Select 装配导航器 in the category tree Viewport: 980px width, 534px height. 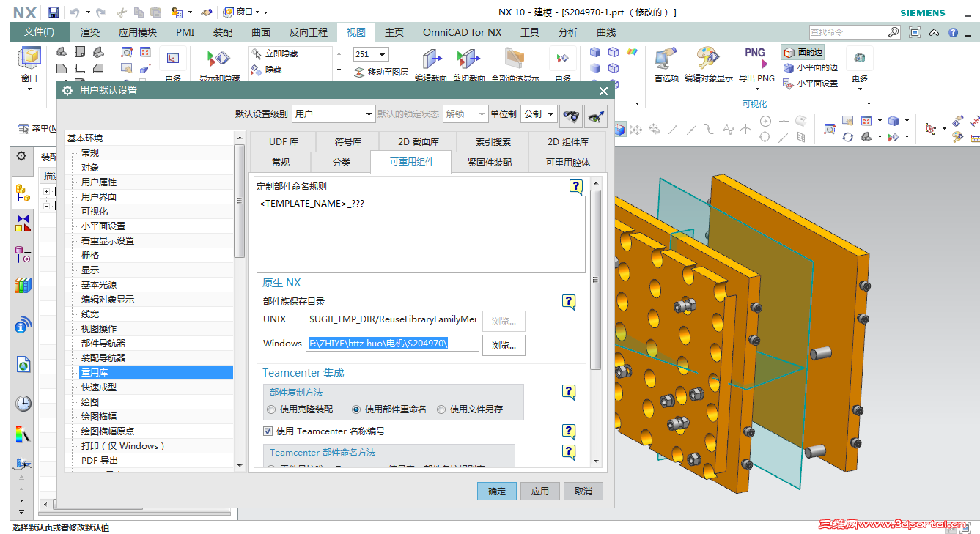pos(103,357)
